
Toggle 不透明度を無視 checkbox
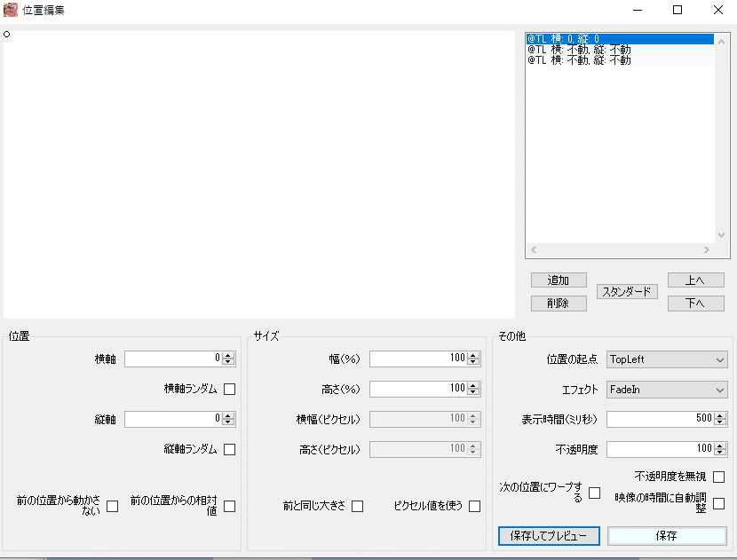point(718,477)
